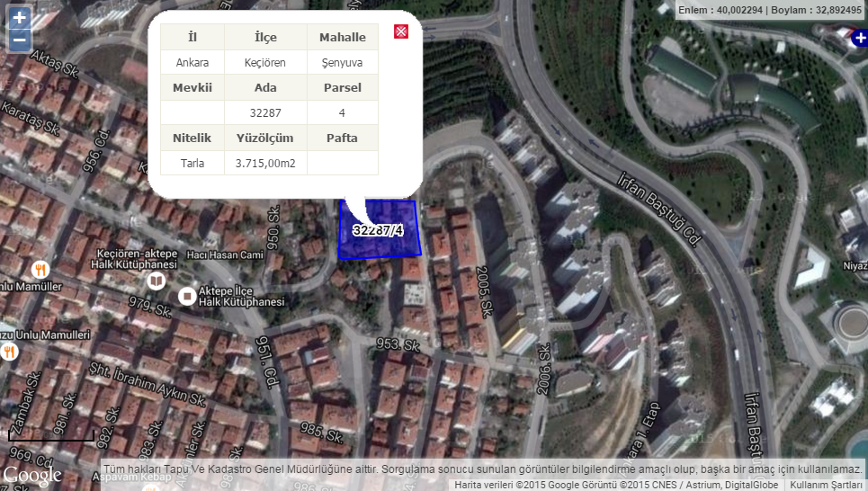
Task: Click the Harita verileri attribution text
Action: click(x=616, y=485)
